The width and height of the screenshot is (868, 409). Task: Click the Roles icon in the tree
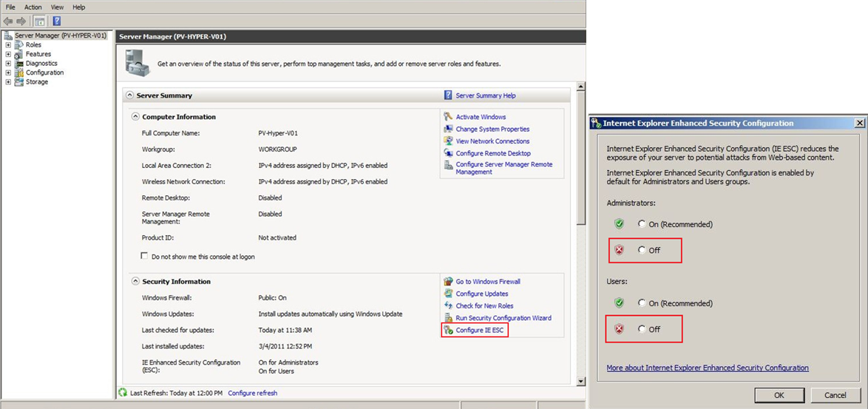[18, 45]
